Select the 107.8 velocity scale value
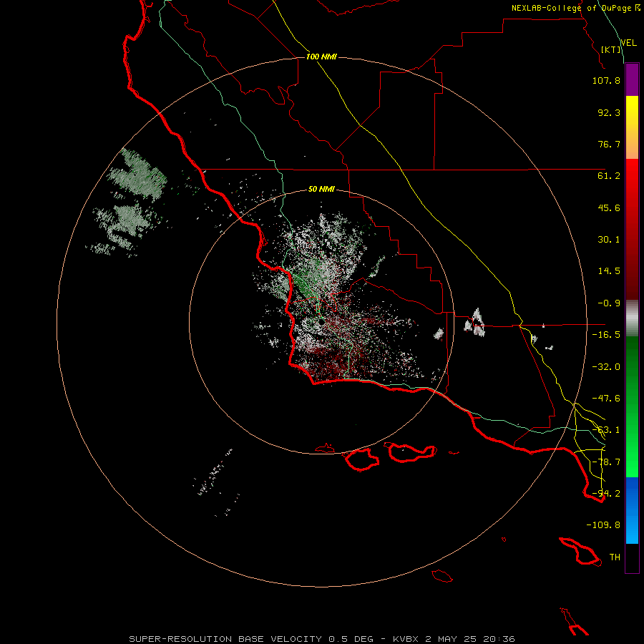Image resolution: width=644 pixels, height=644 pixels. [x=606, y=80]
